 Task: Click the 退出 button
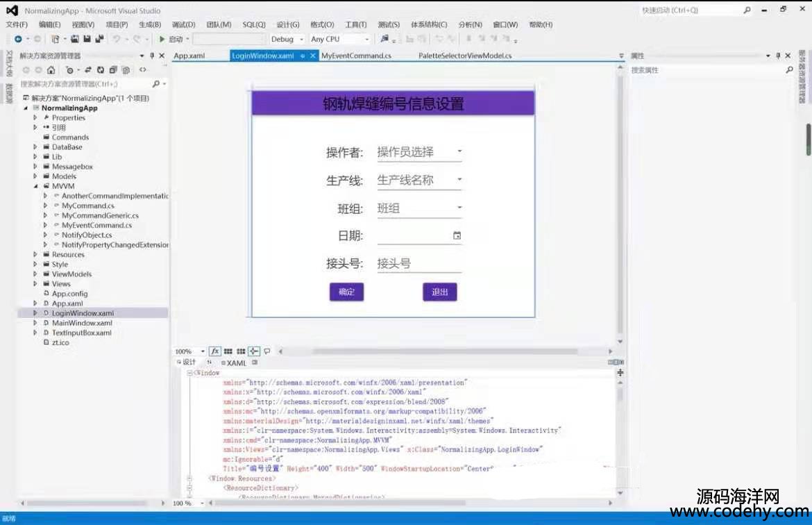439,292
